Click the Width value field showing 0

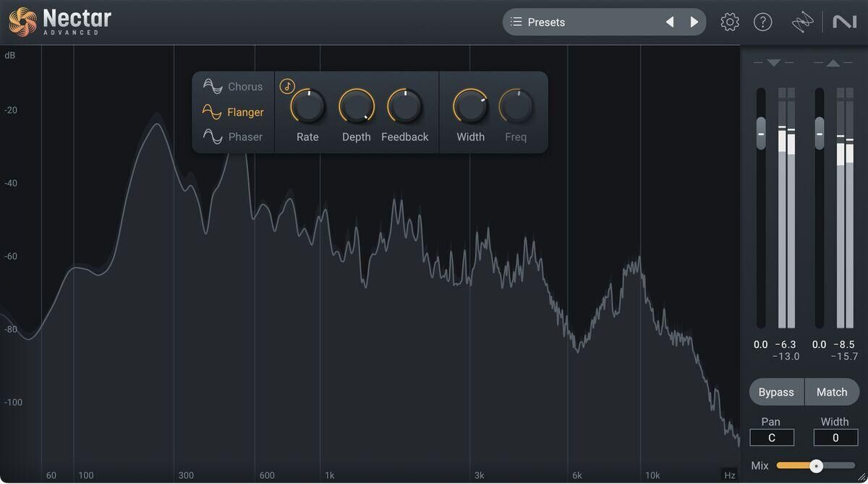point(835,438)
